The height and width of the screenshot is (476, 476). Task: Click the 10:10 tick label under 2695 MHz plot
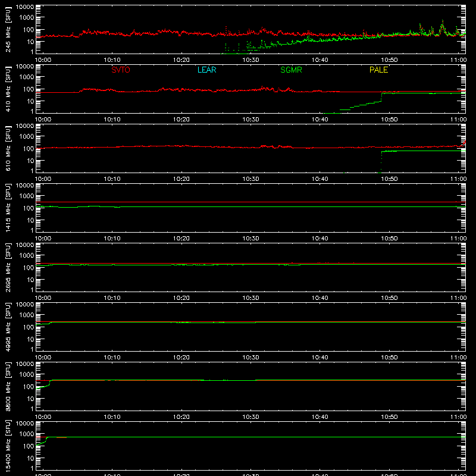[x=112, y=298]
